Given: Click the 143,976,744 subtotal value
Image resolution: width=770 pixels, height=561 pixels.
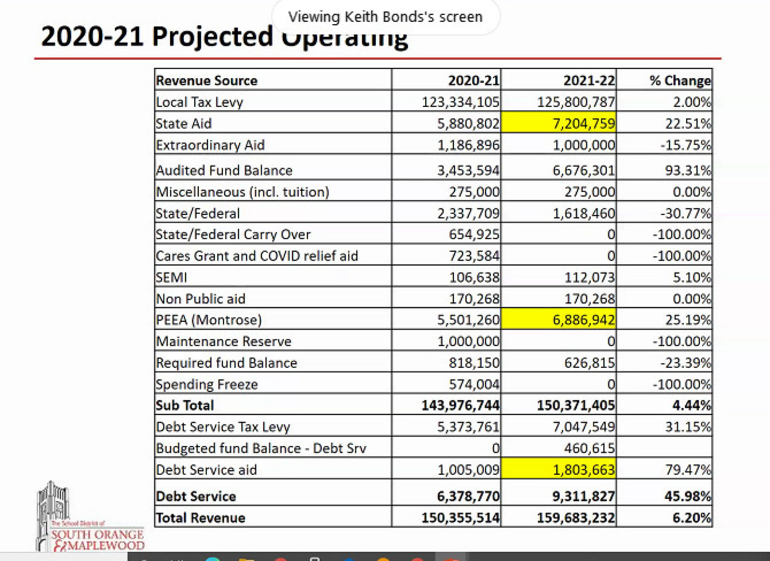Looking at the screenshot, I should (x=461, y=405).
